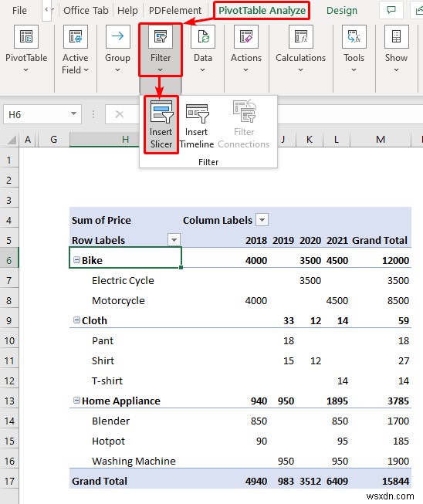This screenshot has width=423, height=504.
Task: Open the Tools ribbon group
Action: 354,49
